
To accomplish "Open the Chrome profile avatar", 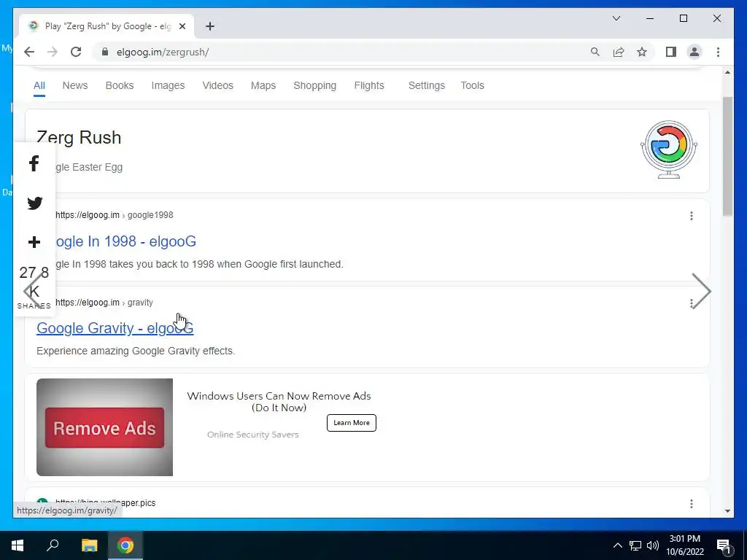I will (694, 52).
